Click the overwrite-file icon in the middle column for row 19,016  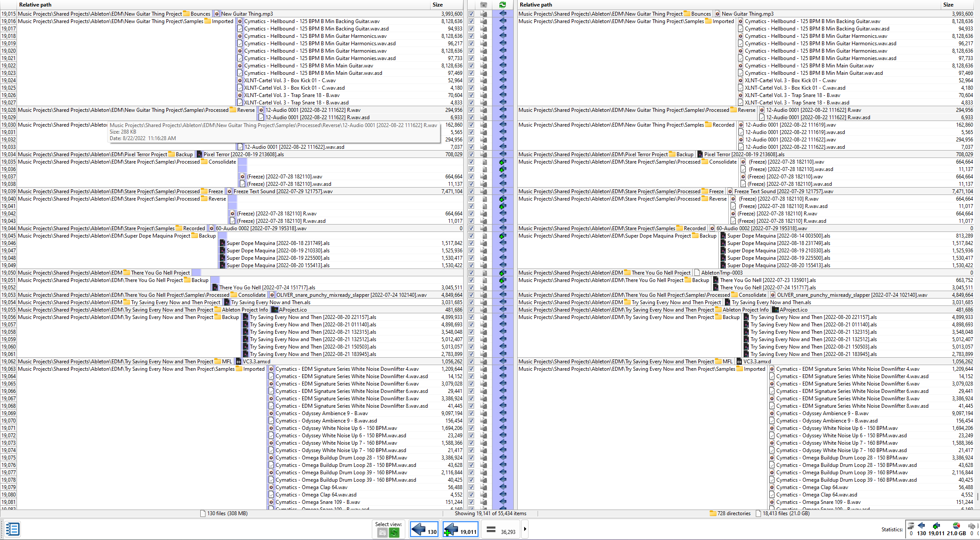[x=484, y=21]
